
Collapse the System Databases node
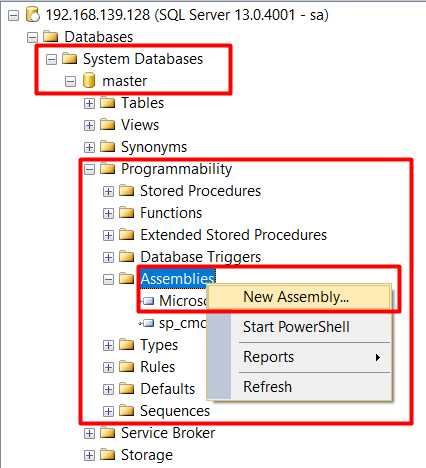tap(51, 59)
